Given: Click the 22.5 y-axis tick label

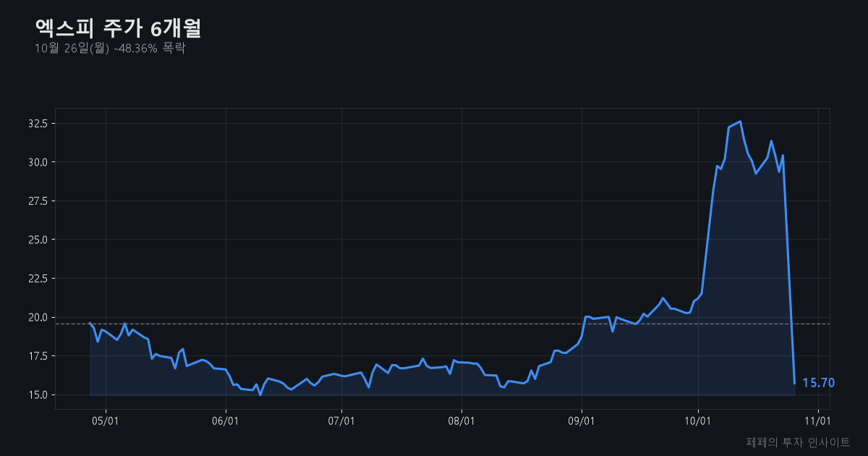Looking at the screenshot, I should 38,279.
